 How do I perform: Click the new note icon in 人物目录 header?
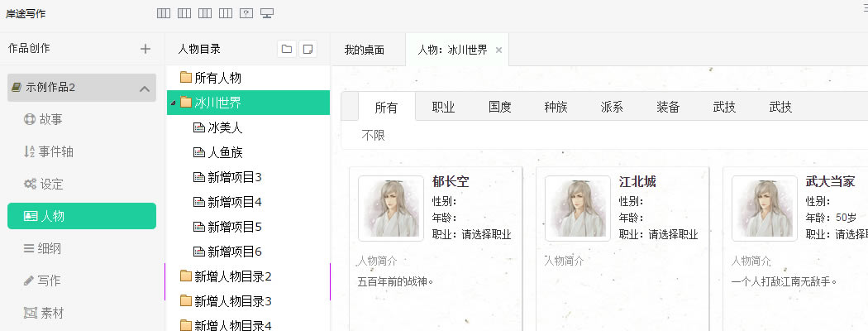tap(308, 49)
